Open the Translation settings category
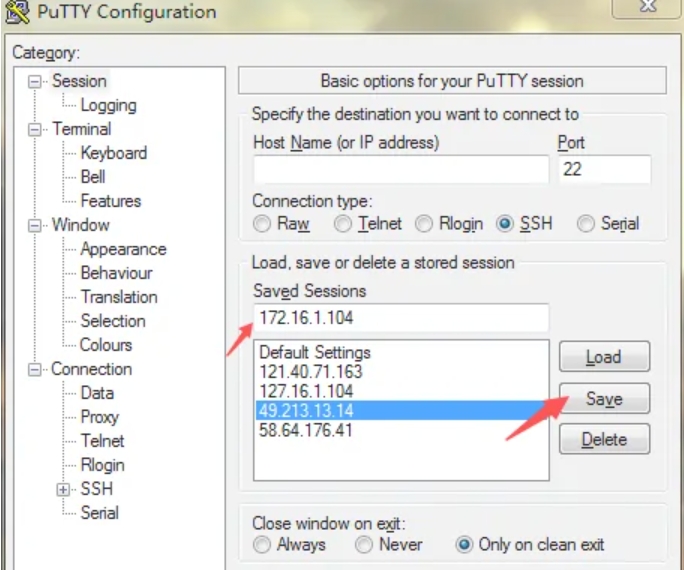Viewport: 684px width, 570px height. [x=119, y=297]
